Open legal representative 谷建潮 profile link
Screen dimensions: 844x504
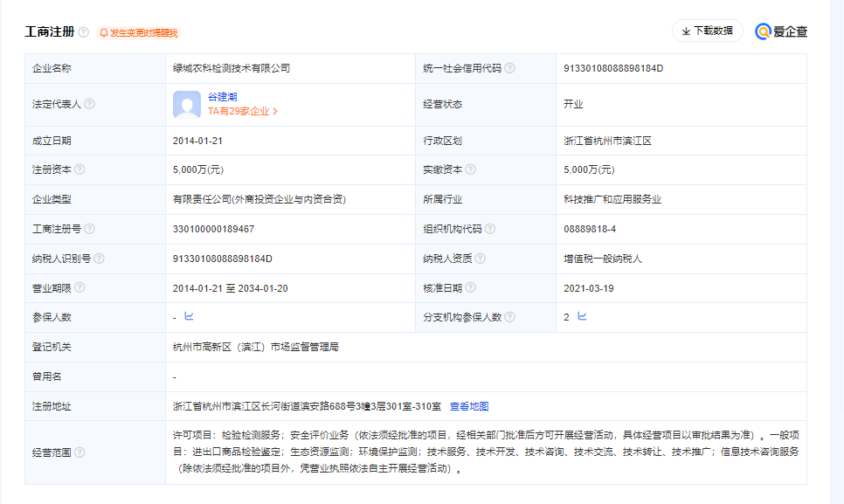coord(222,97)
